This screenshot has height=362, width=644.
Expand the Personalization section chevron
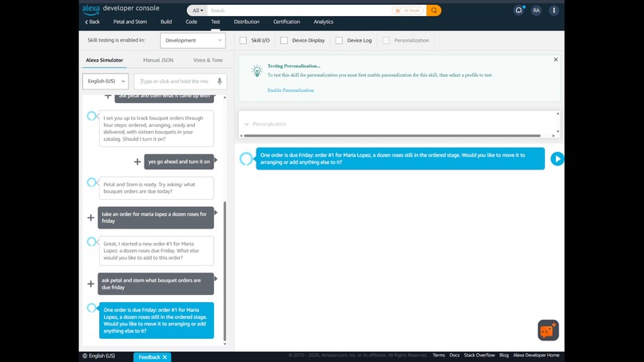pyautogui.click(x=246, y=124)
